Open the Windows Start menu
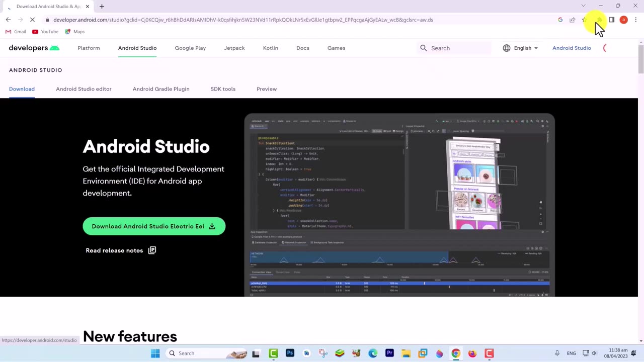Viewport: 644px width, 362px height. click(155, 353)
